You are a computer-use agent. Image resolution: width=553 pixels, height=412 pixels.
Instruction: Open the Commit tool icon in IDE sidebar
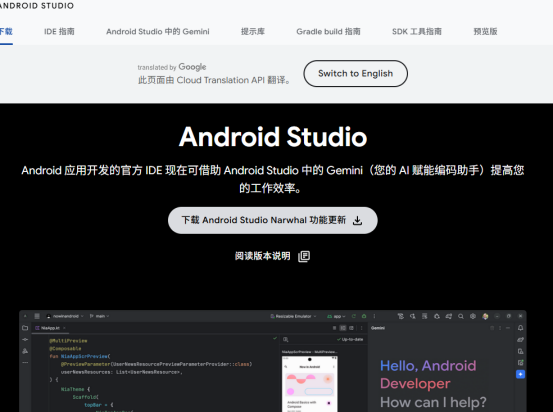[25, 339]
